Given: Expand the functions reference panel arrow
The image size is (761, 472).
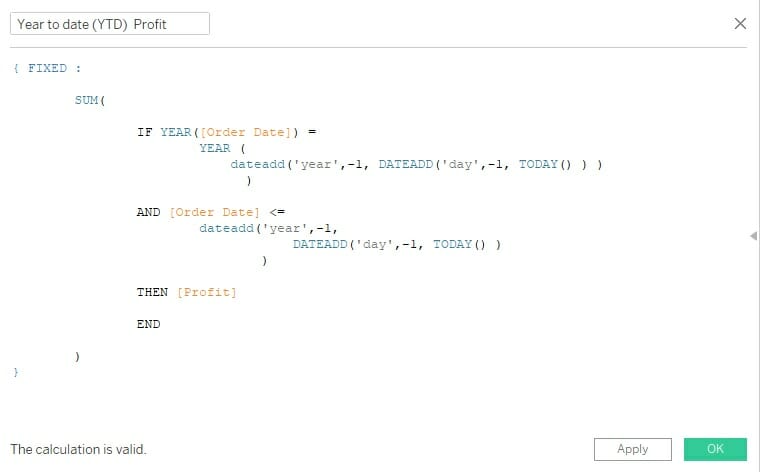Looking at the screenshot, I should [752, 235].
